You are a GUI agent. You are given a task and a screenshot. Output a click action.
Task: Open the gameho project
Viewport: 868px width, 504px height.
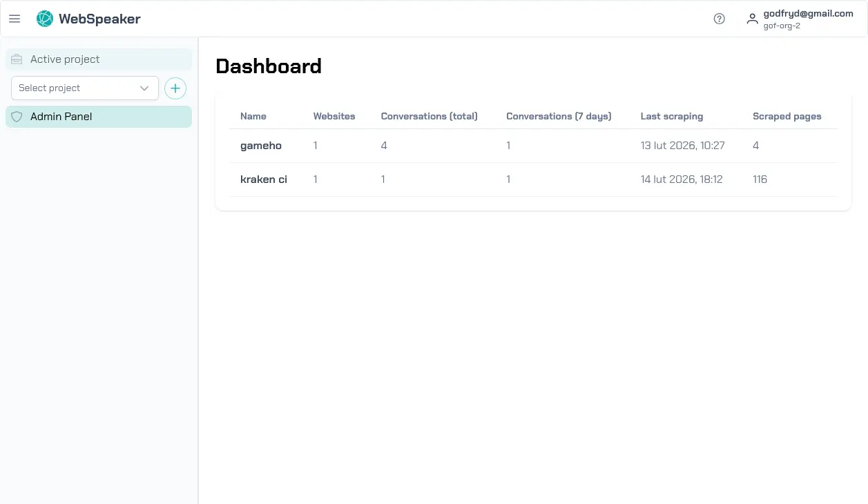coord(260,146)
